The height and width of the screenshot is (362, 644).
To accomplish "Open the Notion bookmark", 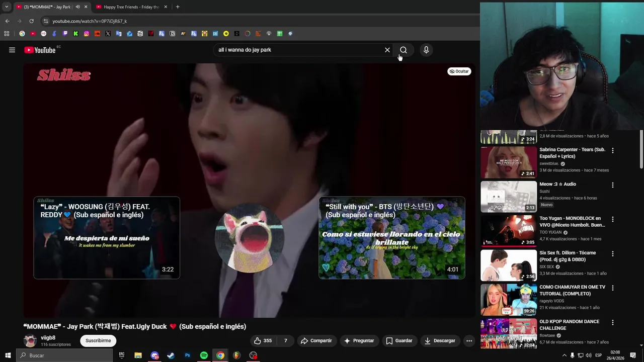I will [x=172, y=34].
